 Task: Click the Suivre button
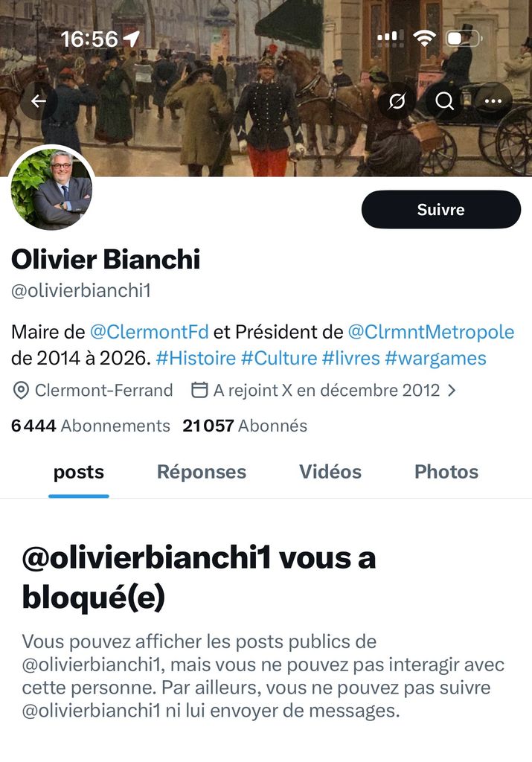441,209
